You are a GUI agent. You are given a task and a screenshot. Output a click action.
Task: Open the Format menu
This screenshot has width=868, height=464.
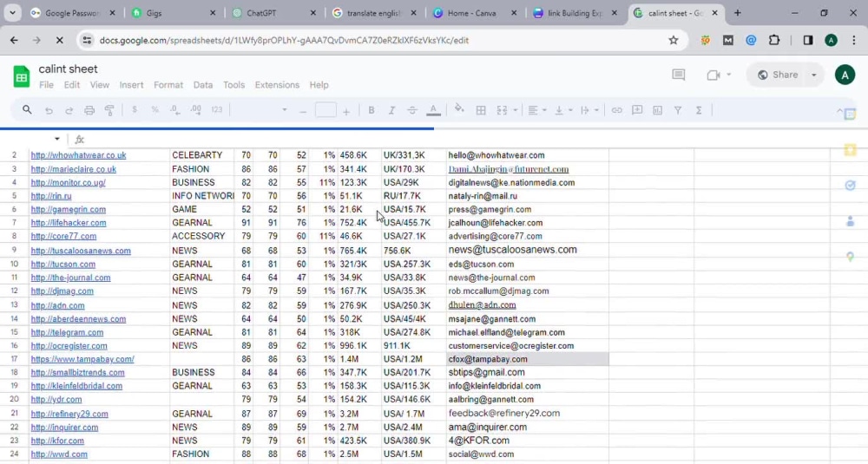coord(168,85)
